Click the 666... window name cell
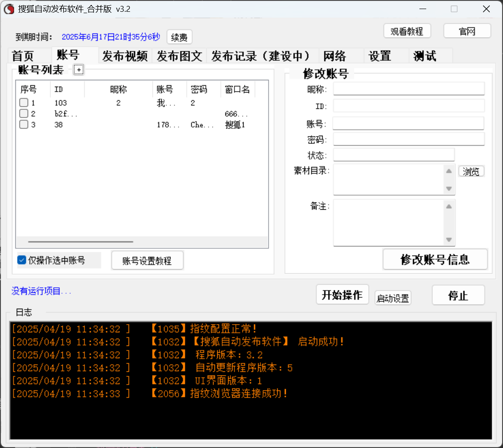The height and width of the screenshot is (448, 503). 236,114
